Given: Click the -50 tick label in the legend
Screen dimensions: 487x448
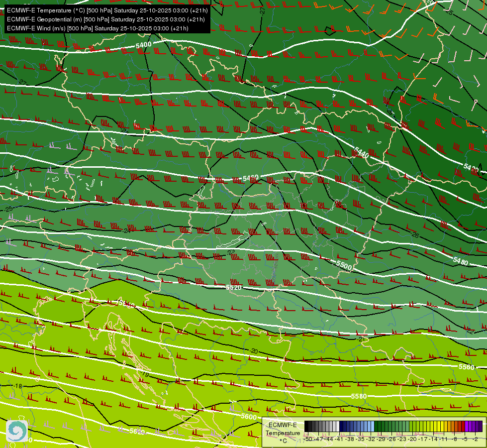Looking at the screenshot, I should point(308,439).
